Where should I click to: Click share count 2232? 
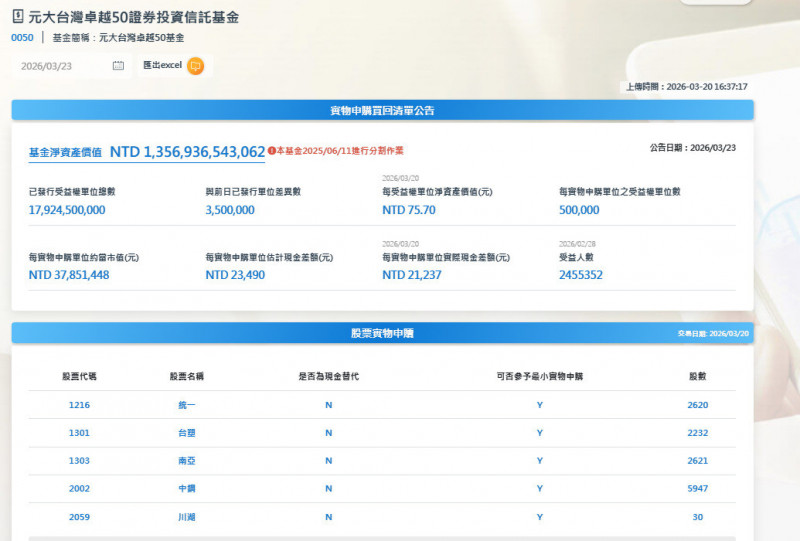pyautogui.click(x=697, y=433)
